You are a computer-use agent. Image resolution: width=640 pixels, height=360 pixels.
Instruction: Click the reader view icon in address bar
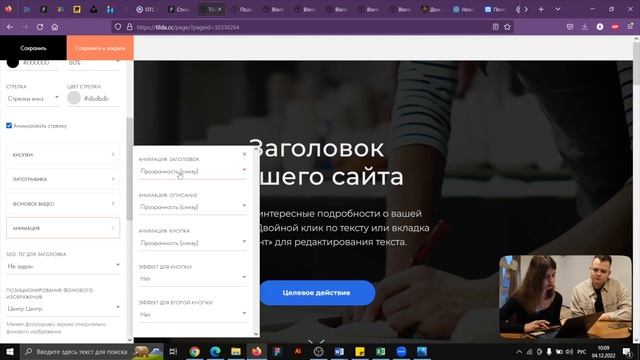496,27
